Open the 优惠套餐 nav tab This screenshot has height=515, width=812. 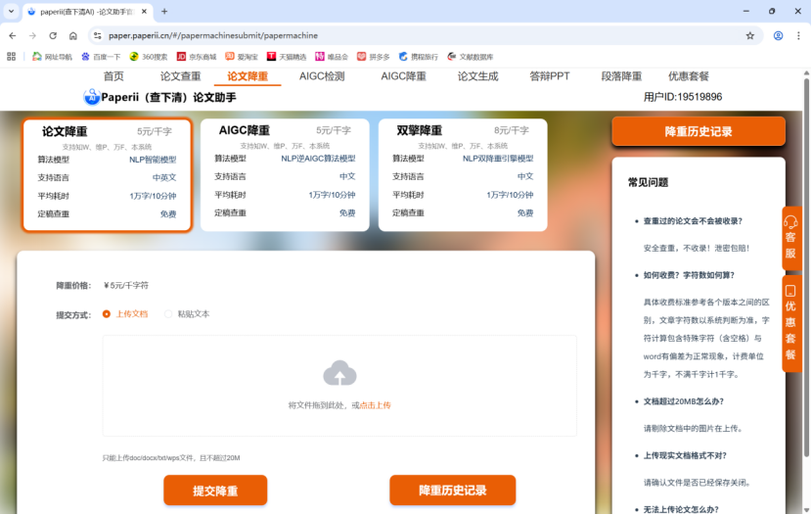[688, 76]
